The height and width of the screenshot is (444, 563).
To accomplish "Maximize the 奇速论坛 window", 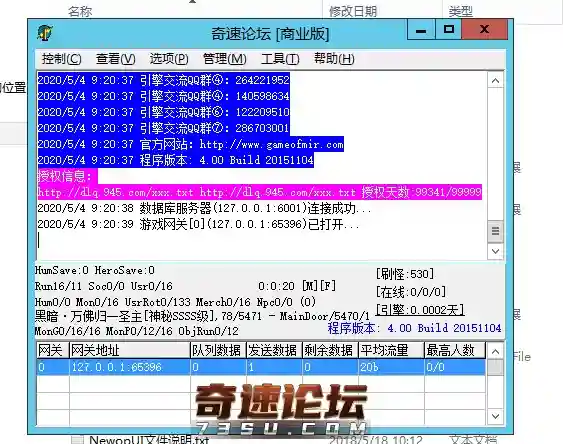I will tap(448, 30).
